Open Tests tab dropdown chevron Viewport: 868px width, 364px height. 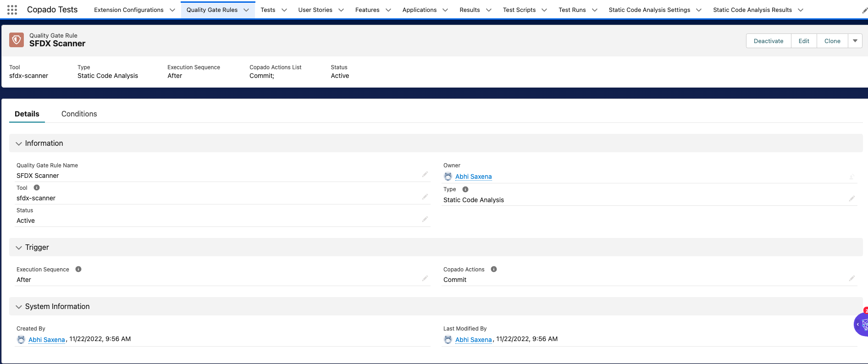click(x=284, y=10)
